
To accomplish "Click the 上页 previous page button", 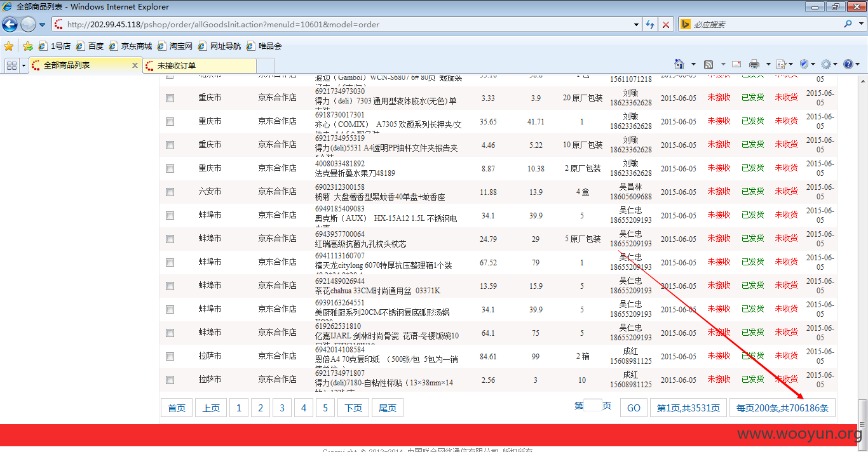I will pyautogui.click(x=211, y=408).
